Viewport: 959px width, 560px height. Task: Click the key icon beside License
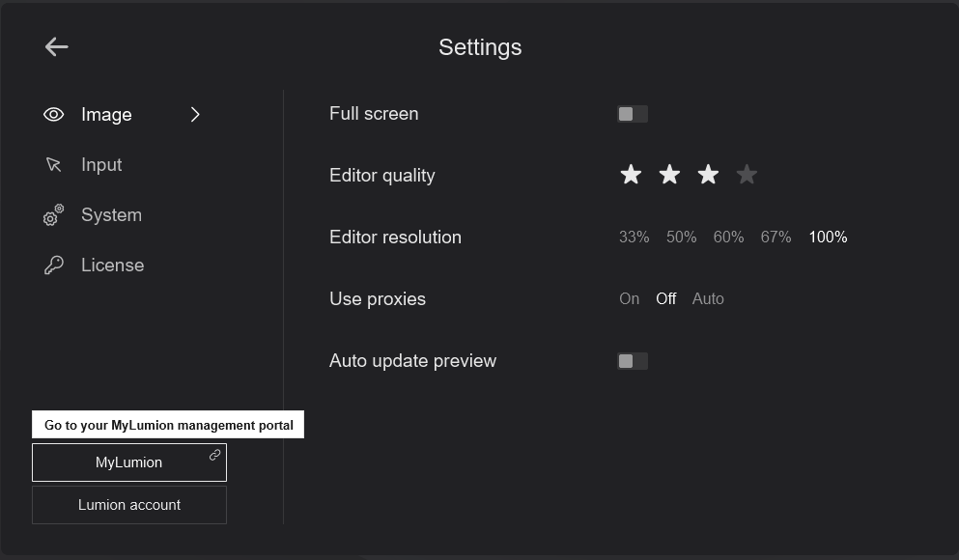(54, 264)
